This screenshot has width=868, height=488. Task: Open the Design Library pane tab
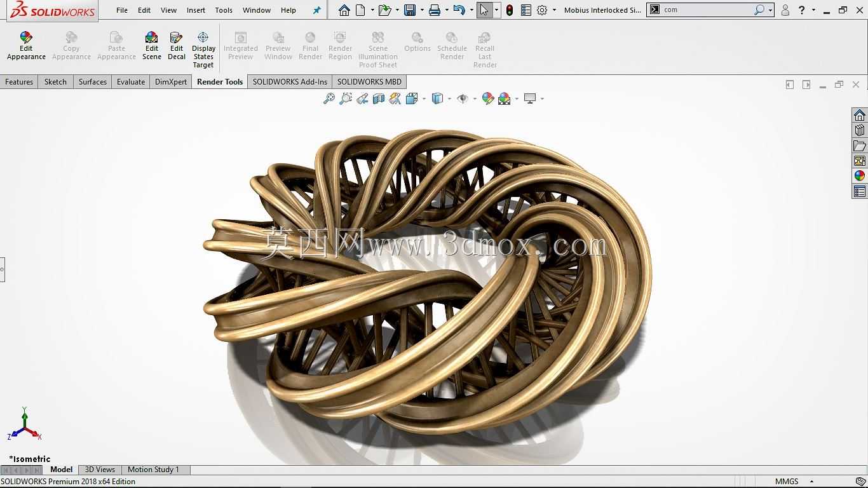coord(860,130)
